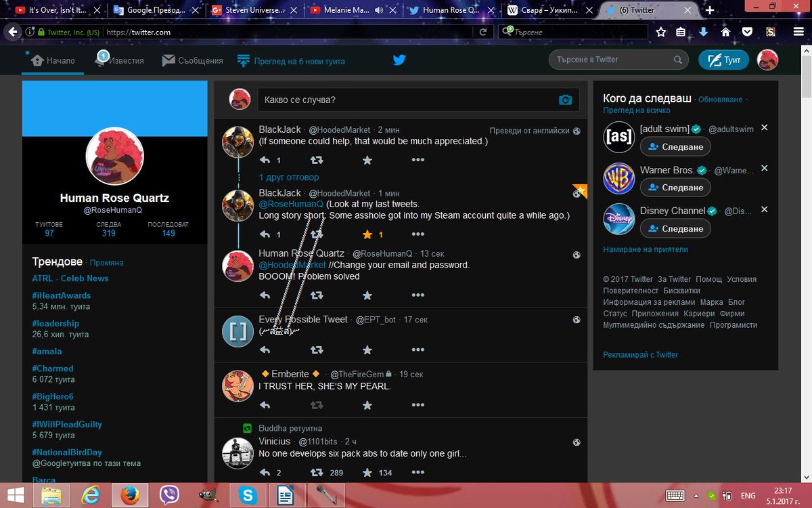
Task: Click the Търсене в Twitter search field
Action: point(609,60)
